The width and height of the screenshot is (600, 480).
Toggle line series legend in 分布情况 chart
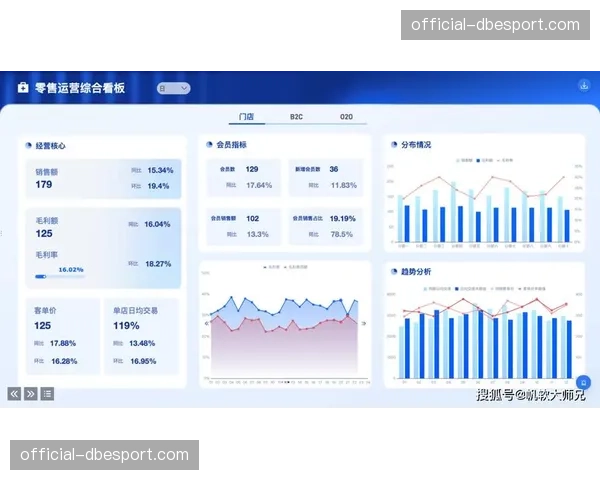(505, 160)
